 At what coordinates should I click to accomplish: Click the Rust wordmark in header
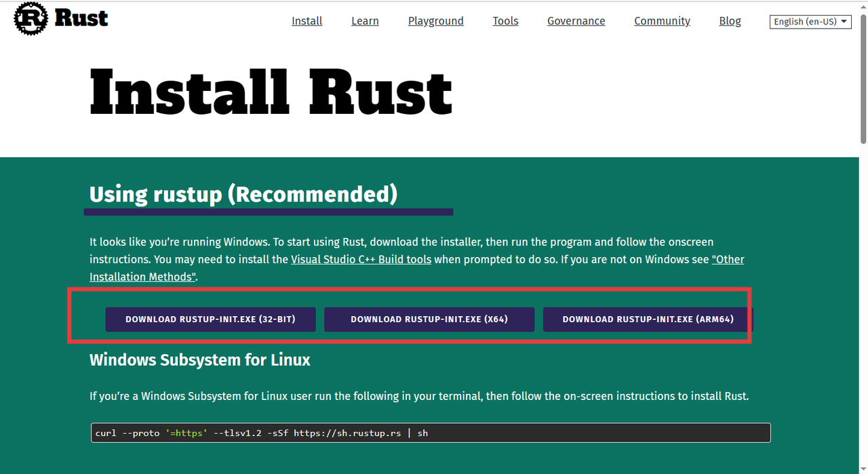click(81, 18)
